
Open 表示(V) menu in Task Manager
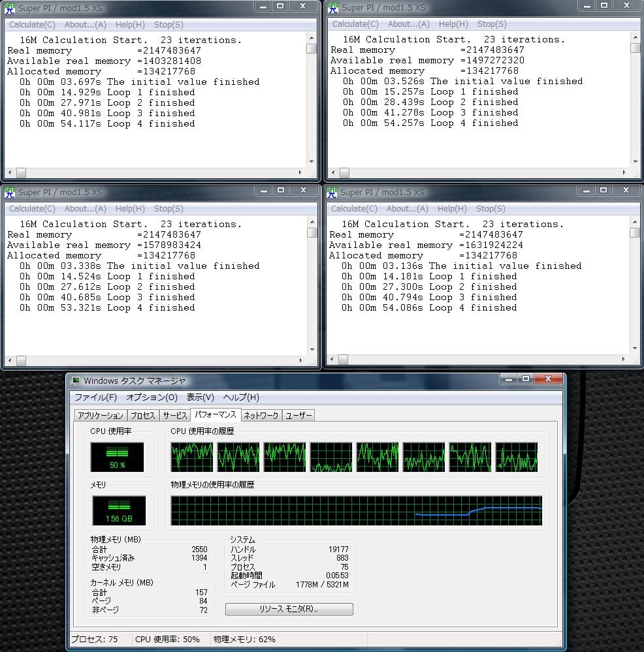(x=200, y=397)
